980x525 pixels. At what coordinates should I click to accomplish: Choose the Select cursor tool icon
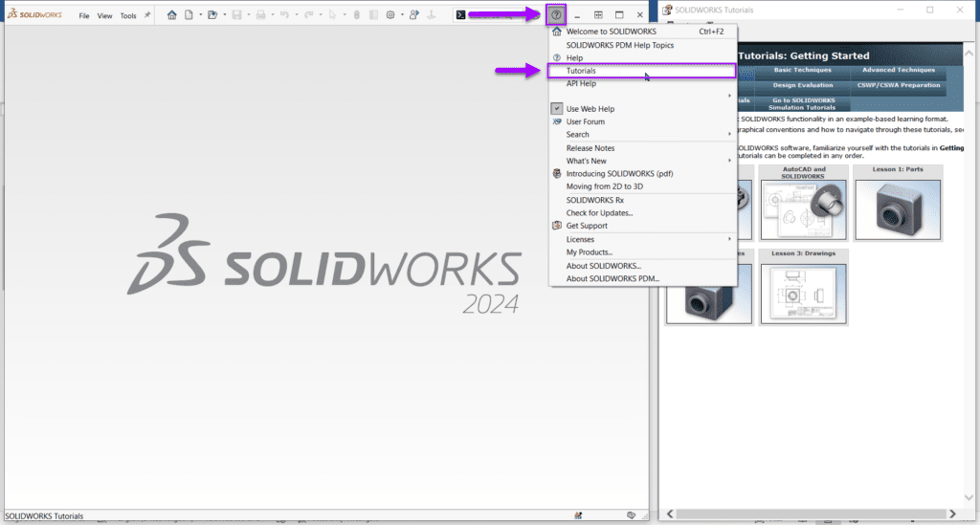tap(332, 15)
